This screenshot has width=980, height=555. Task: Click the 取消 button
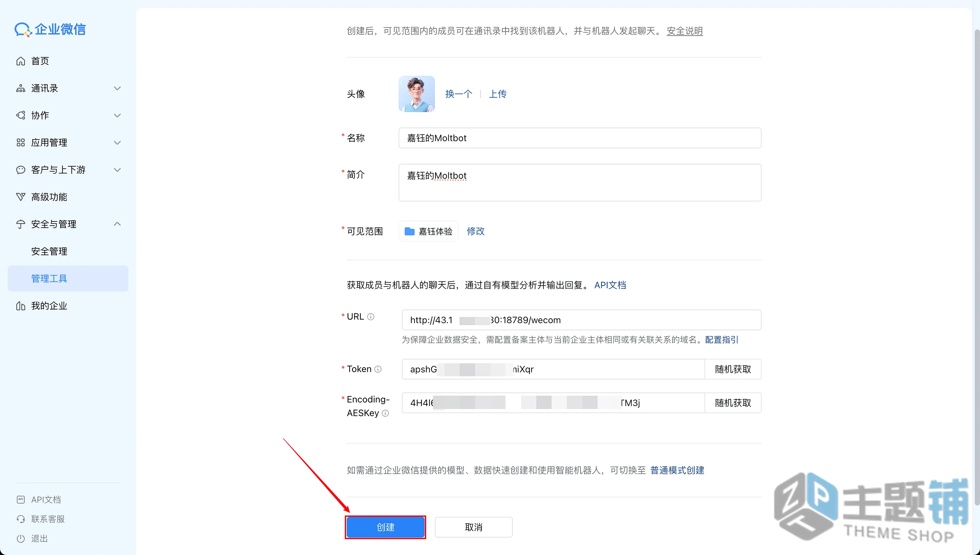pyautogui.click(x=473, y=527)
